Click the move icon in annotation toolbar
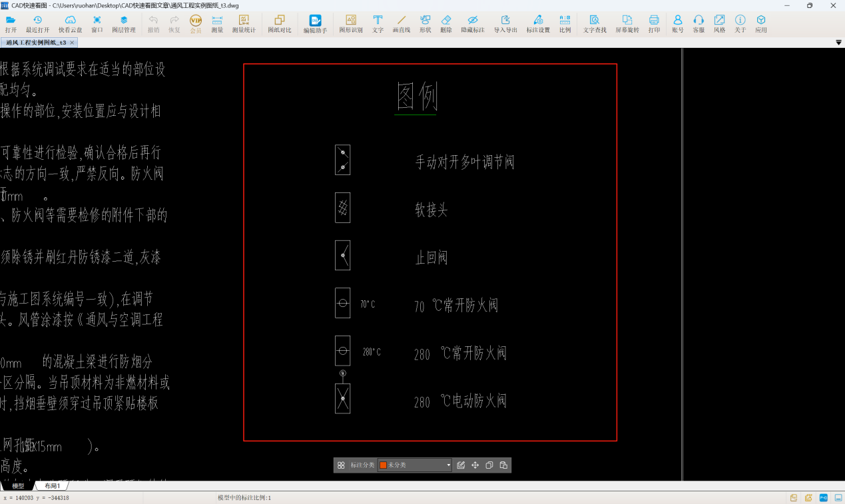 475,465
